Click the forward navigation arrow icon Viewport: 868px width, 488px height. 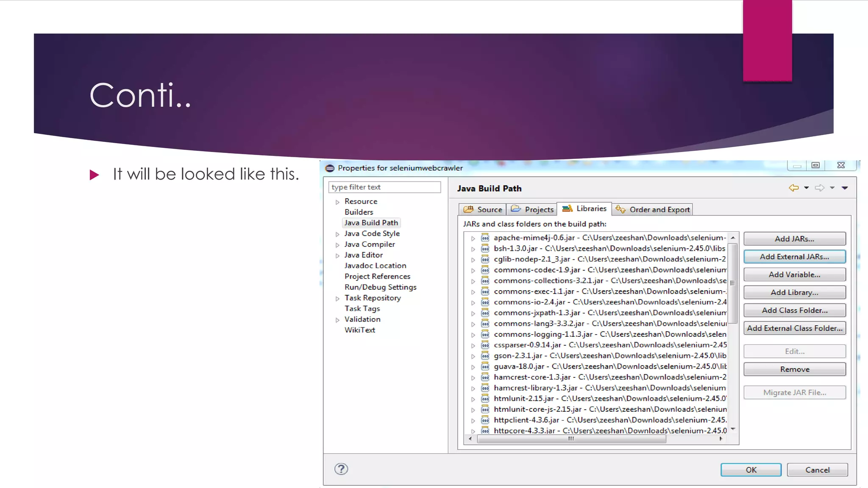820,188
